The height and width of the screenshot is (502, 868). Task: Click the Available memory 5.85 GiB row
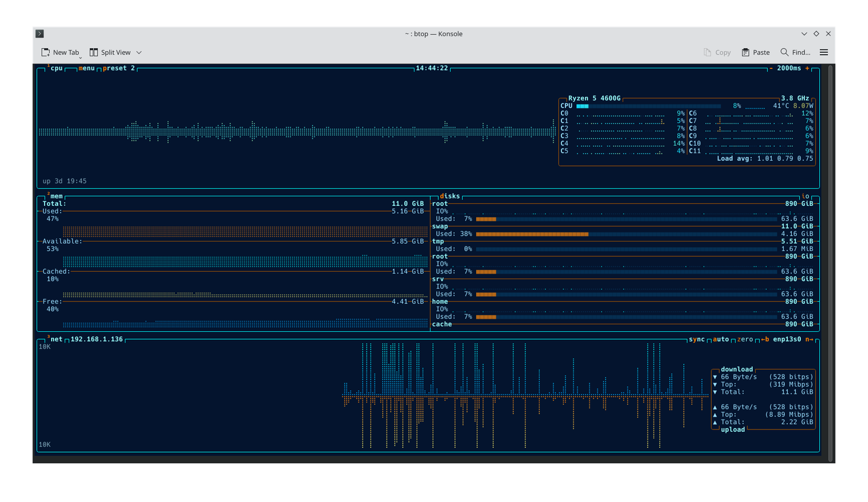pos(233,241)
